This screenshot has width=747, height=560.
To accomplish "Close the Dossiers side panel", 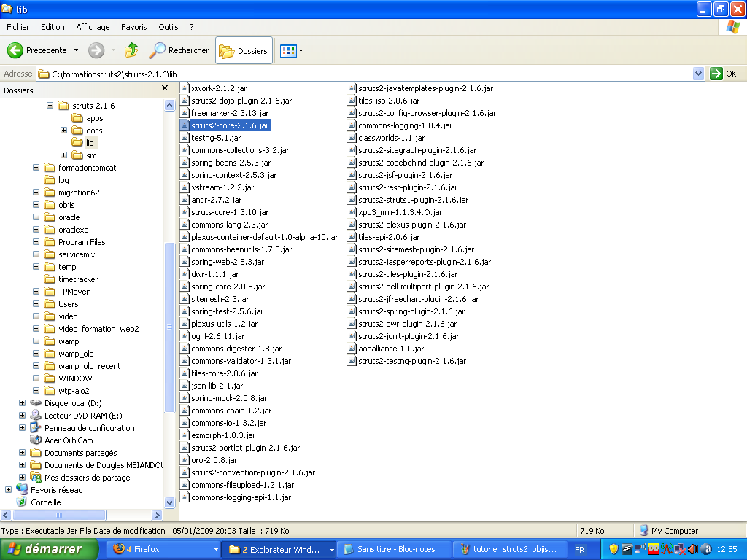I will coord(165,90).
